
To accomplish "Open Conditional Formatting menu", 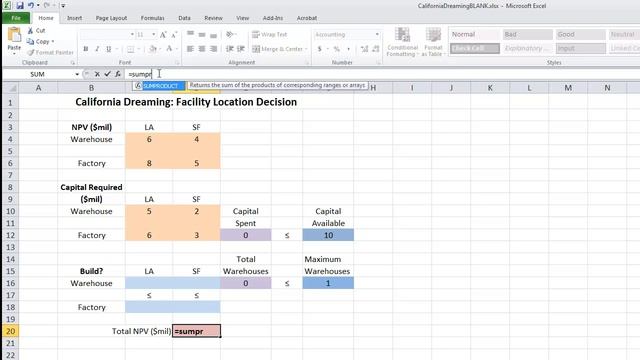I will click(402, 42).
